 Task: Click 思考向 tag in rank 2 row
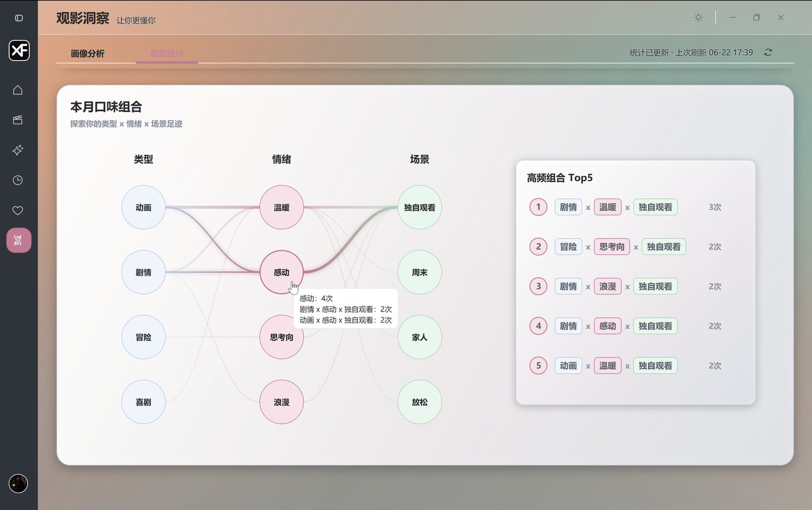coord(612,247)
